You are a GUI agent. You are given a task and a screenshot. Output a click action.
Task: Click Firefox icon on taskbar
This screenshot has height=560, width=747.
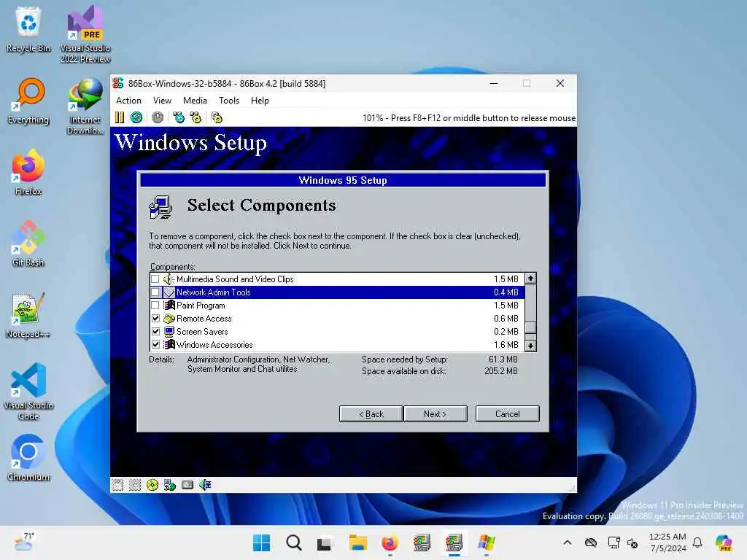pyautogui.click(x=390, y=542)
